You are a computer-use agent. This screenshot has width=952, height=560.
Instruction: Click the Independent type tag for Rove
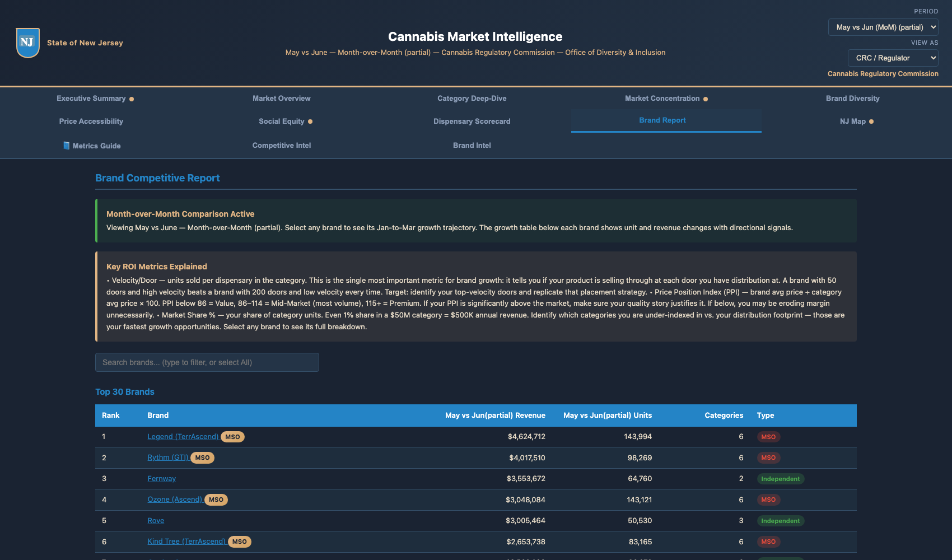click(x=781, y=521)
